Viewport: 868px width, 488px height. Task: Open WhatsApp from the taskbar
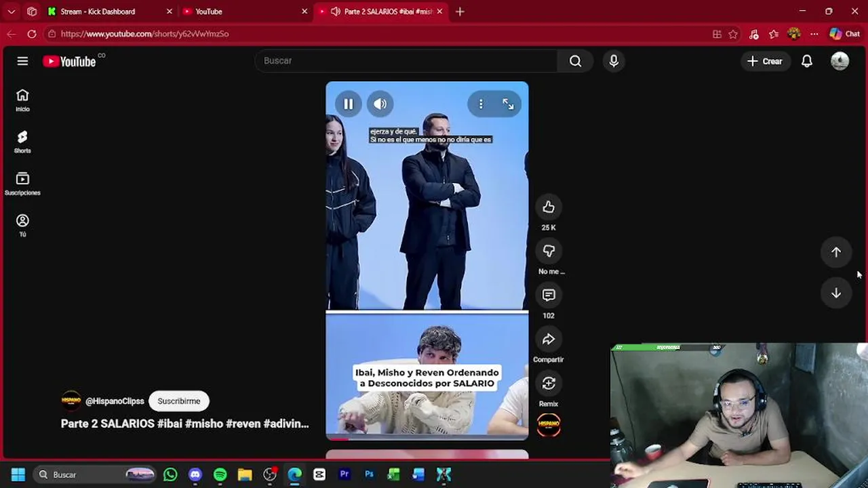click(170, 474)
